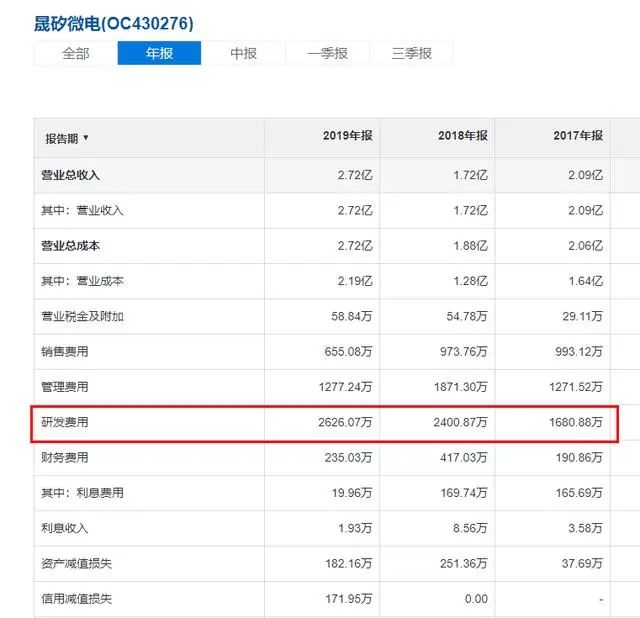
Task: Select the 年报 tab
Action: 159,53
